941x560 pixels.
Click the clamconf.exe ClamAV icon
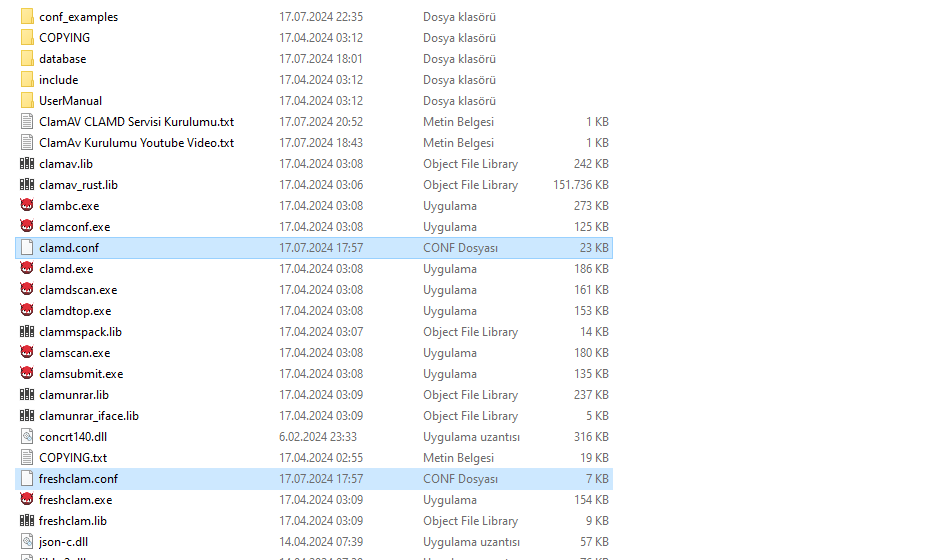[x=27, y=226]
